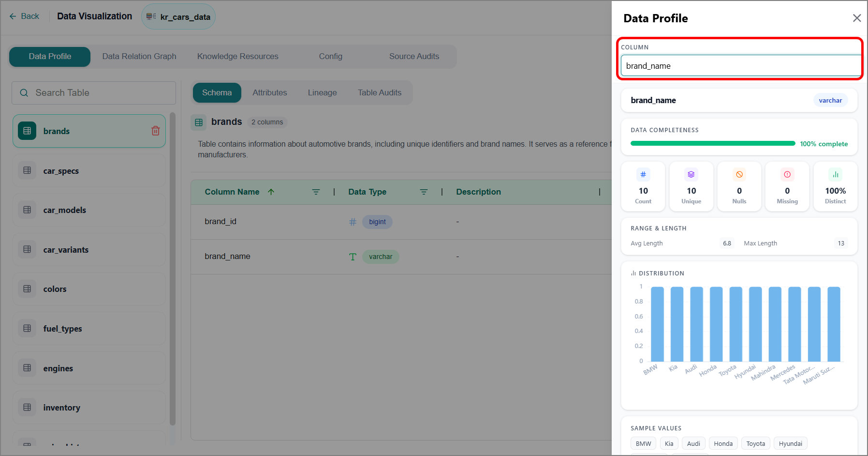This screenshot has width=868, height=456.
Task: Click the Unique layers icon
Action: pos(691,174)
